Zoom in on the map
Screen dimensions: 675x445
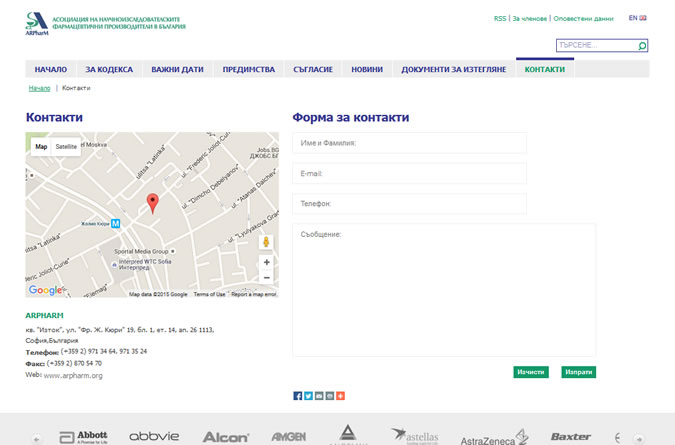click(266, 262)
